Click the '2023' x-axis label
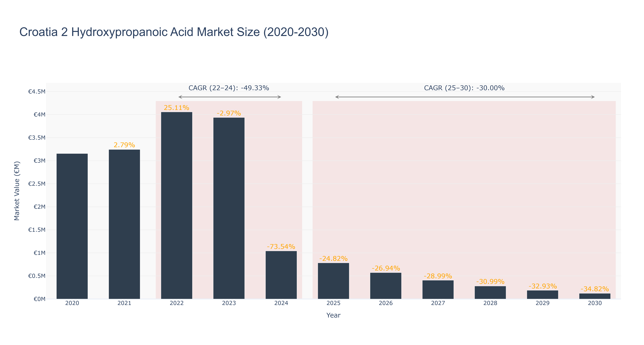644x345 pixels. 229,303
